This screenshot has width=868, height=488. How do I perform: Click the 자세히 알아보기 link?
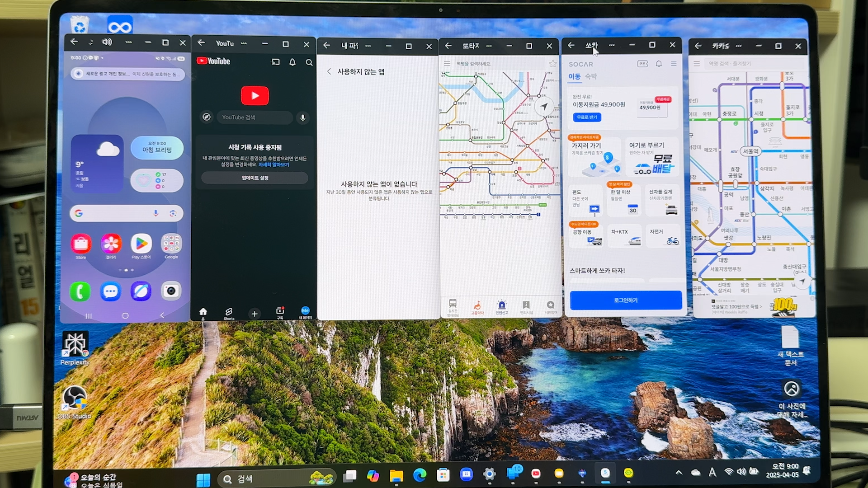[x=274, y=164]
